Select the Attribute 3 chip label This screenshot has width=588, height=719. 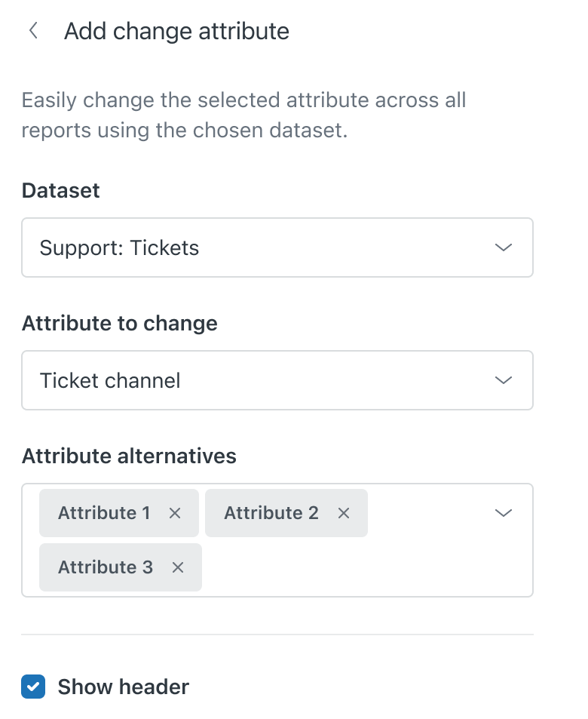tap(106, 567)
